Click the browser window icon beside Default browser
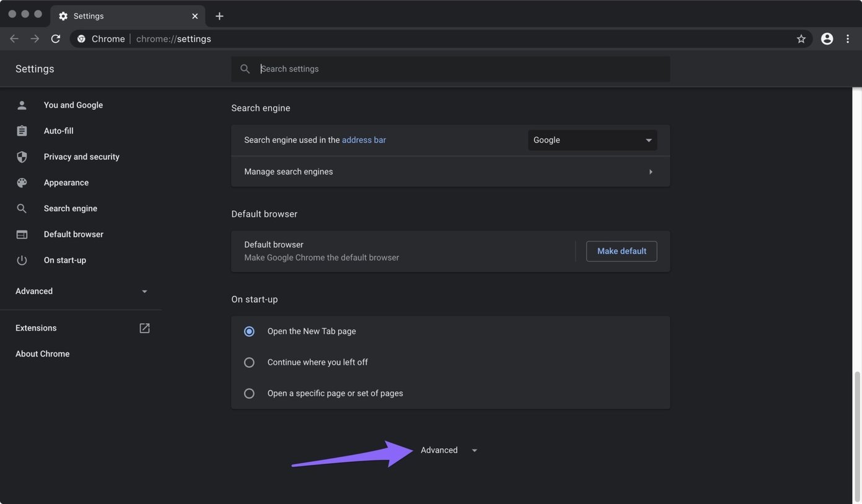The height and width of the screenshot is (504, 862). (22, 235)
